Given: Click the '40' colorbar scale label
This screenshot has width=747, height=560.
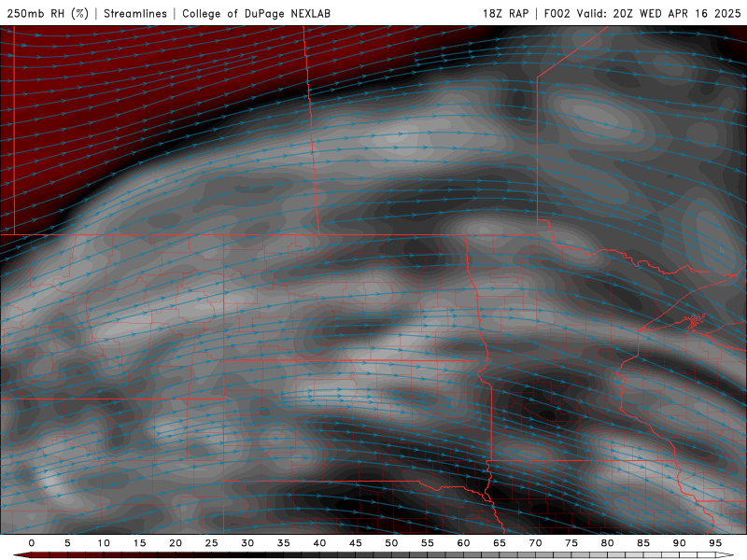Looking at the screenshot, I should pos(319,543).
